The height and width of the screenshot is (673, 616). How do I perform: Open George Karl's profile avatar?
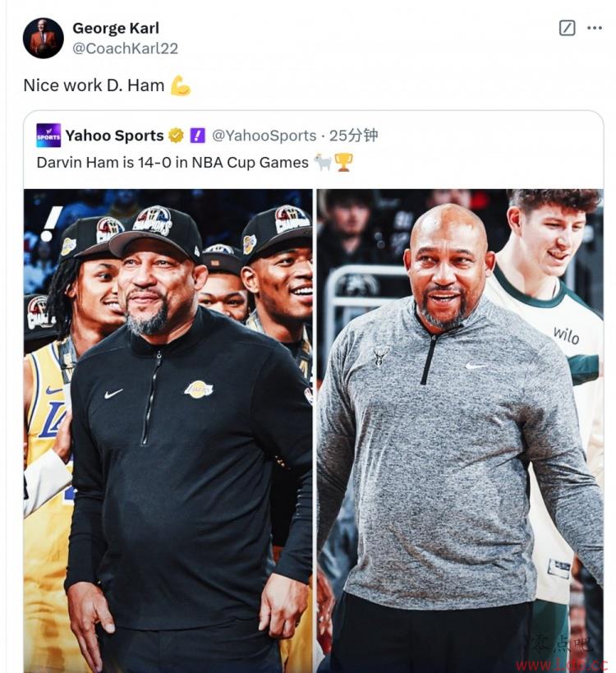pos(43,38)
